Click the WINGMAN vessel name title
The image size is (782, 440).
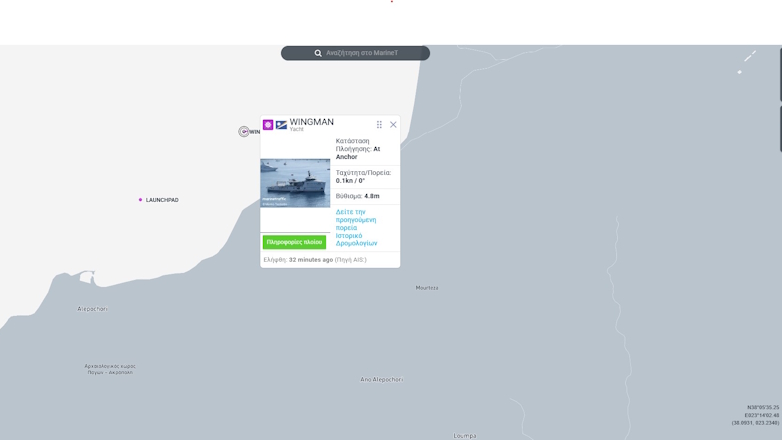coord(312,122)
